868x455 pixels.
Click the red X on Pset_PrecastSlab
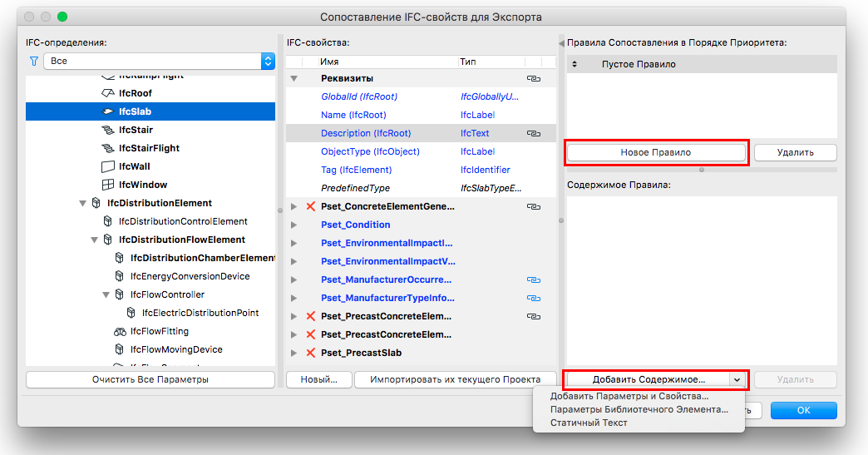click(x=311, y=353)
